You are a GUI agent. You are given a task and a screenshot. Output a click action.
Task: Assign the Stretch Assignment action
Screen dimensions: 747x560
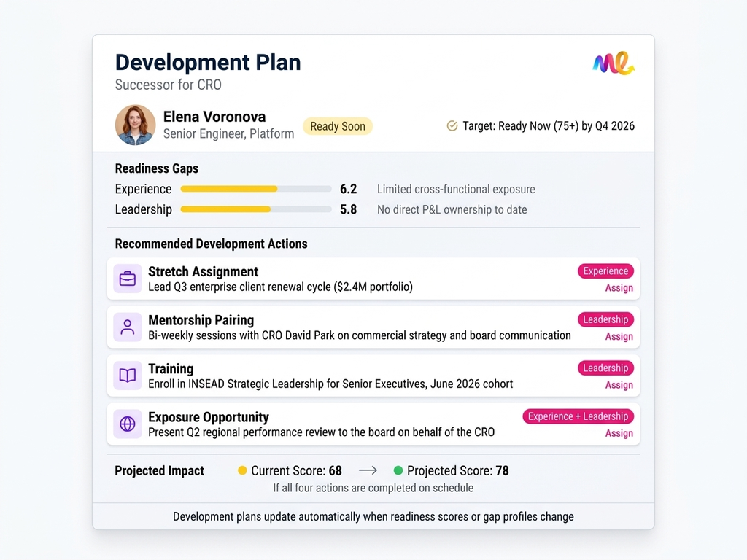[619, 288]
